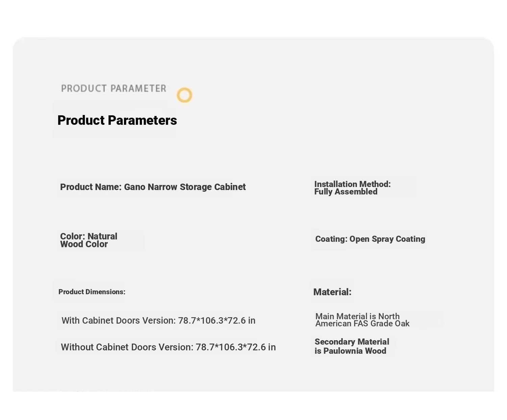Select the bold Product Parameters heading
The width and height of the screenshot is (507, 420).
pos(117,120)
